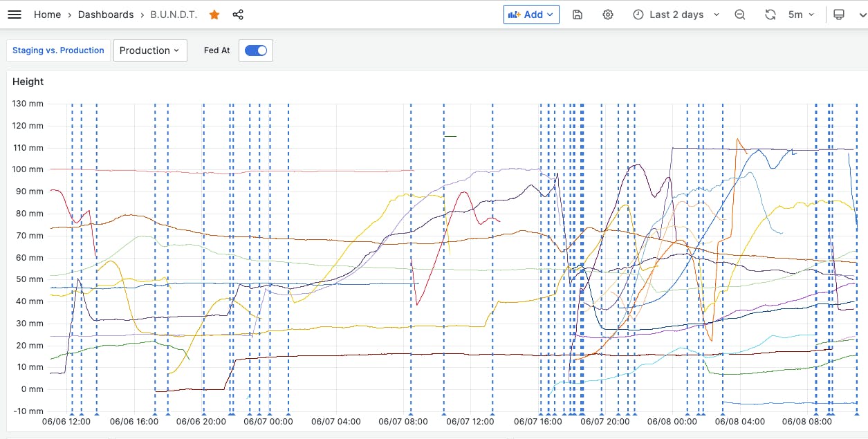
Task: Open dashboard settings gear
Action: 608,15
